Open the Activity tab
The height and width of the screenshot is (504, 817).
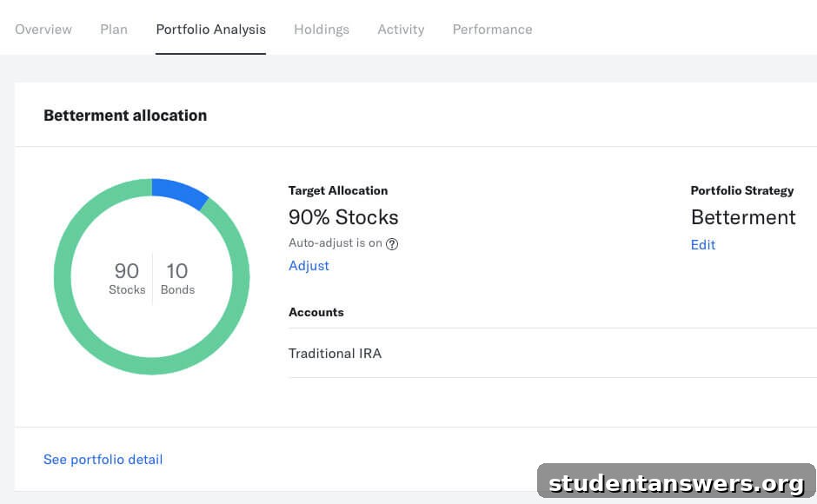click(401, 30)
